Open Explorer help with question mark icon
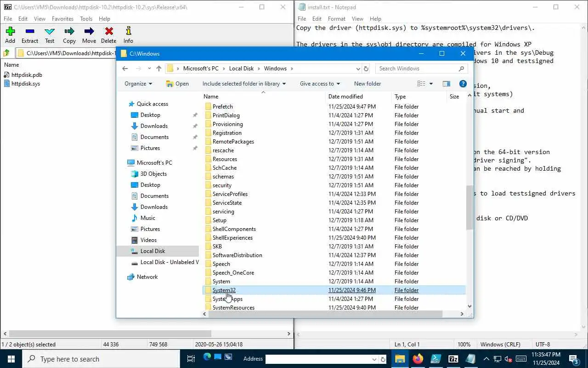 [x=463, y=84]
